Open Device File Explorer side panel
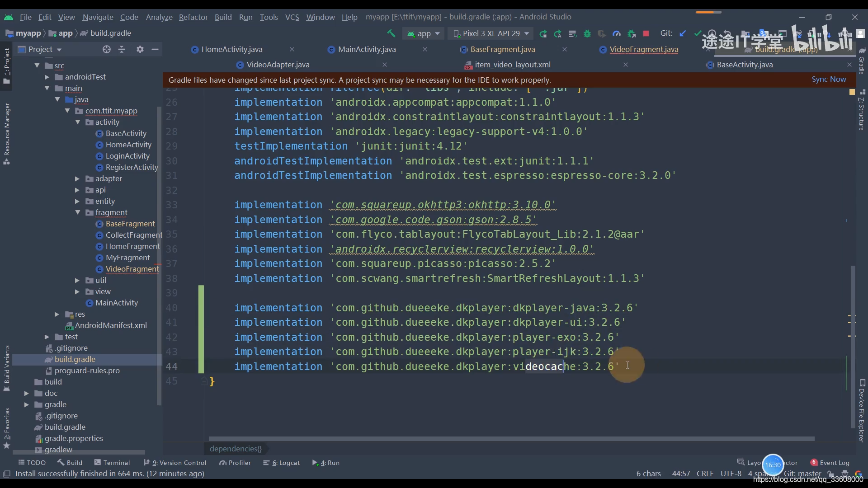 coord(862,410)
